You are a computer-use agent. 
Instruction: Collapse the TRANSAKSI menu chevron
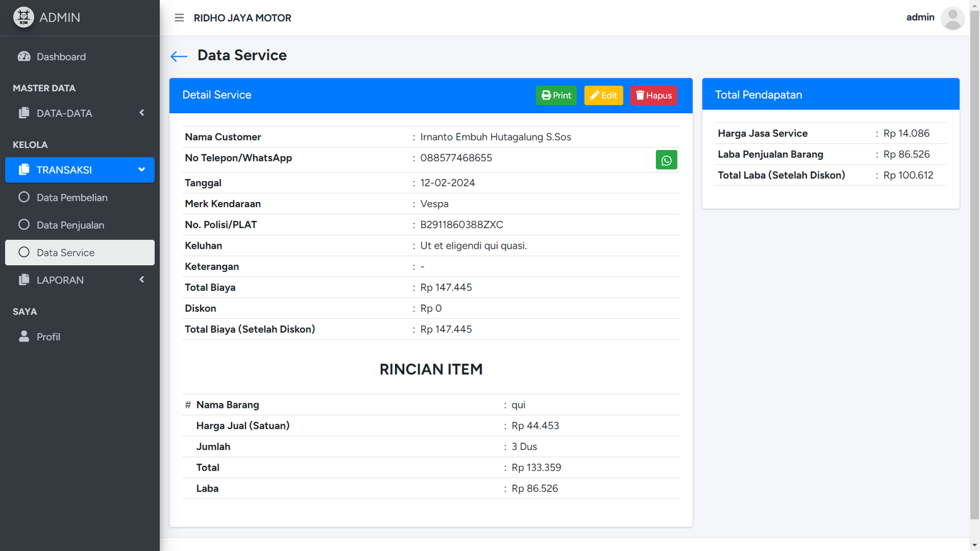pos(141,170)
